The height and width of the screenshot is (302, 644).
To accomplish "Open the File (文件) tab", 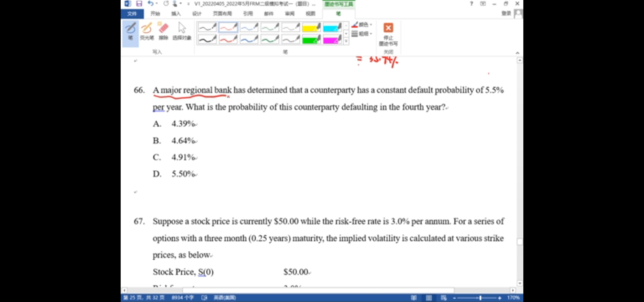I will click(132, 14).
